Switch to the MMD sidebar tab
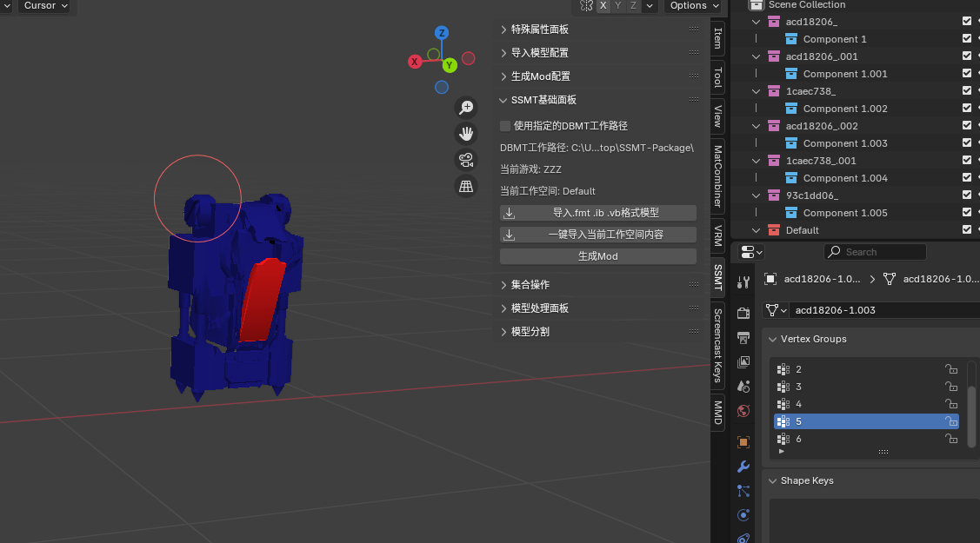980x543 pixels. (718, 413)
